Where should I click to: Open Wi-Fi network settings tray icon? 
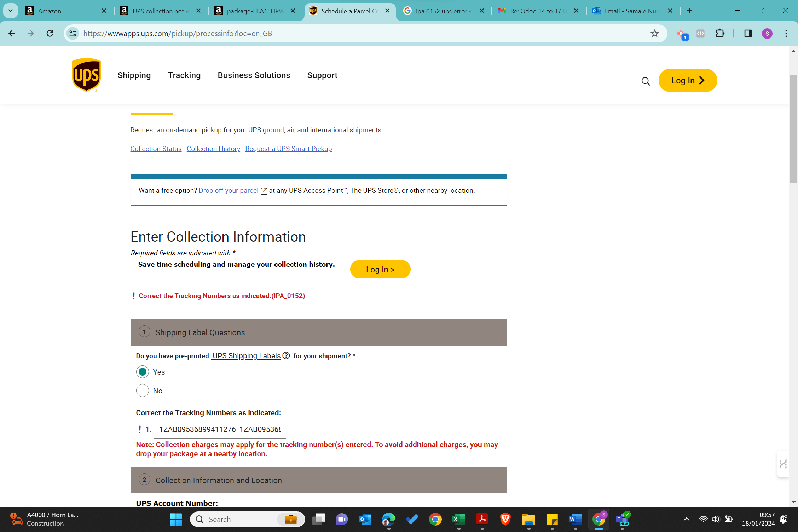(x=703, y=519)
